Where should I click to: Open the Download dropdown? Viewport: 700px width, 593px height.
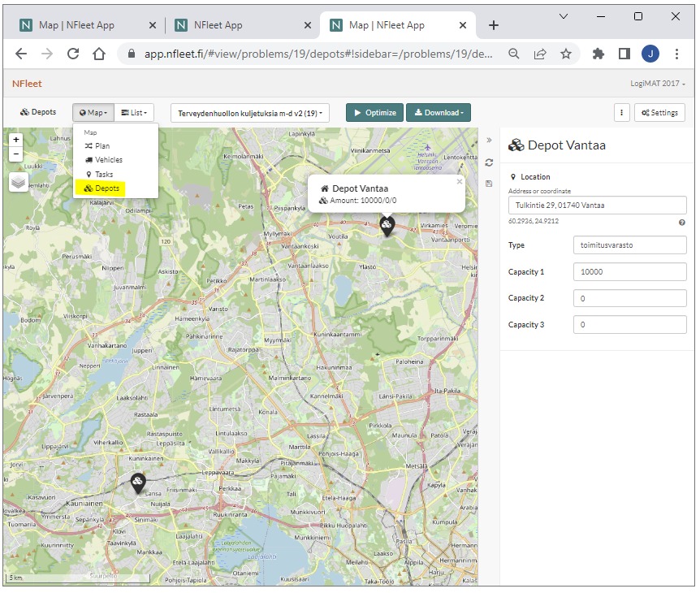pyautogui.click(x=439, y=113)
